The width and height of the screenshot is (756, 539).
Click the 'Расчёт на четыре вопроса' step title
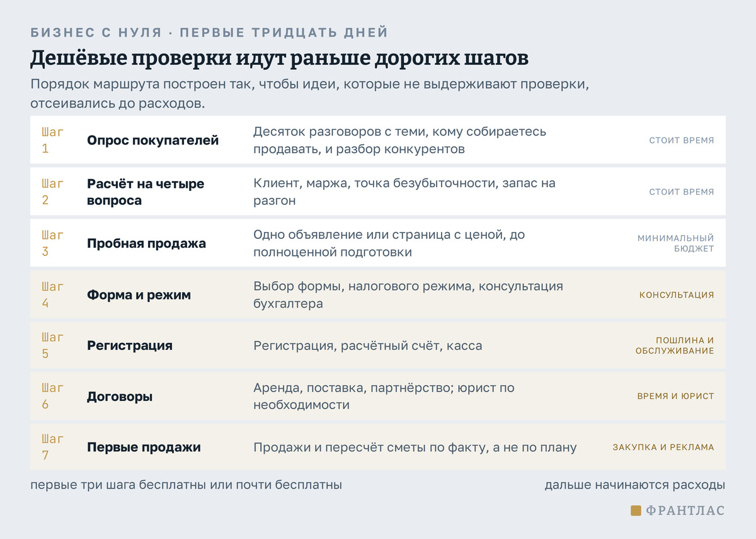coord(146,192)
